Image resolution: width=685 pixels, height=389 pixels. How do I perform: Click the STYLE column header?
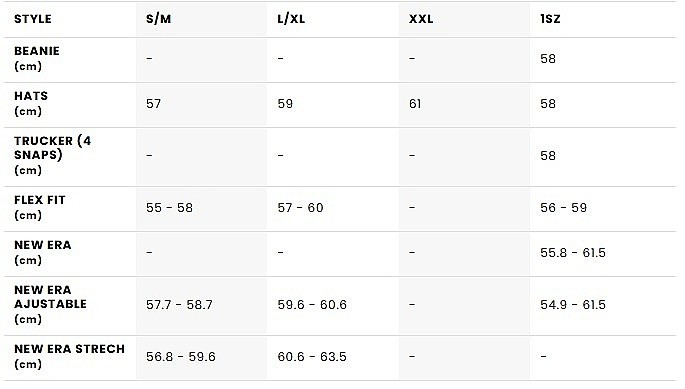point(33,19)
